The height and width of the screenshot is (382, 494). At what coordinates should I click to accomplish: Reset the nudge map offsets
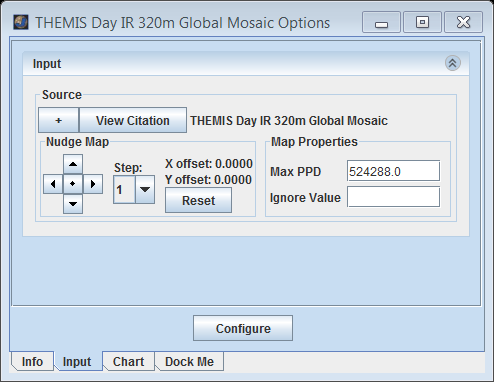click(198, 200)
